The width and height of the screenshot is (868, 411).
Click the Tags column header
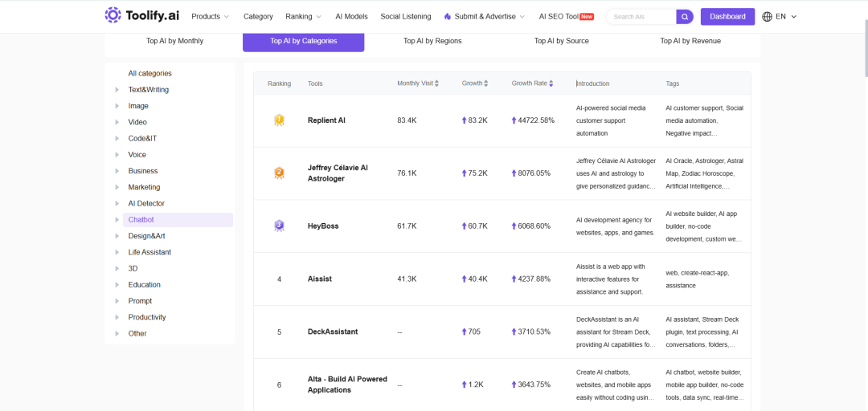tap(673, 83)
